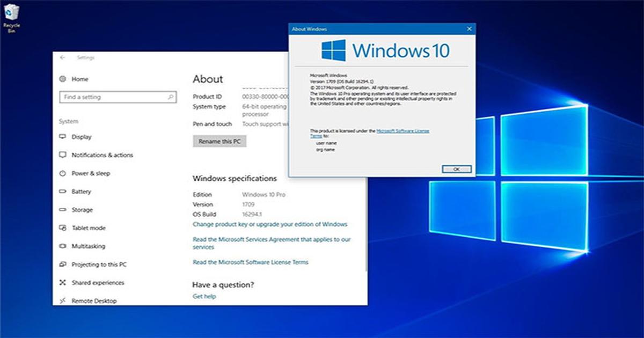The image size is (644, 338).
Task: Click the Product ID value
Action: point(266,97)
